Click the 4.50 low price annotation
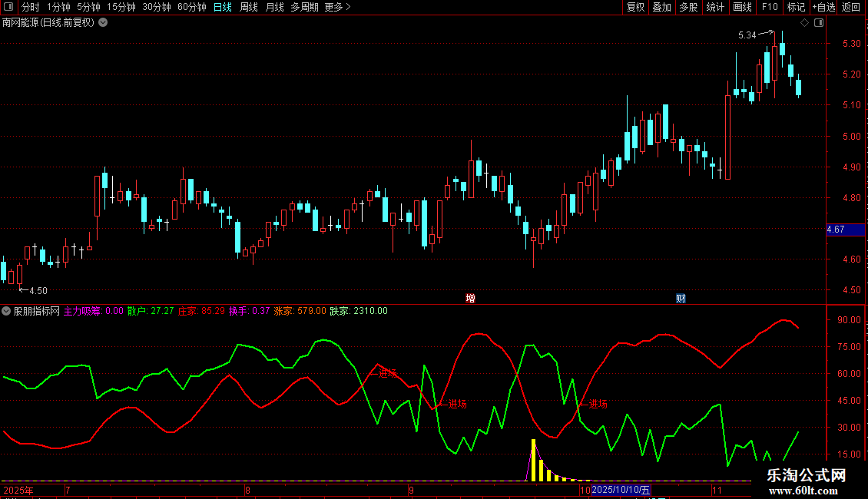Screen dimensions: 868x499 pos(38,290)
